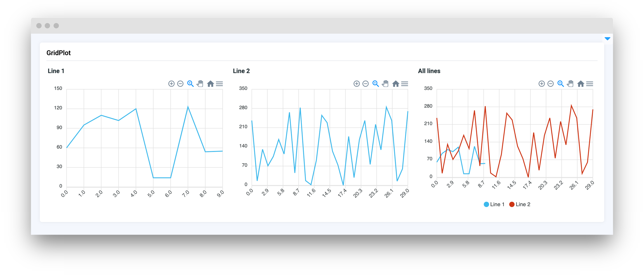Open the All lines chart menu
This screenshot has width=644, height=279.
point(589,84)
